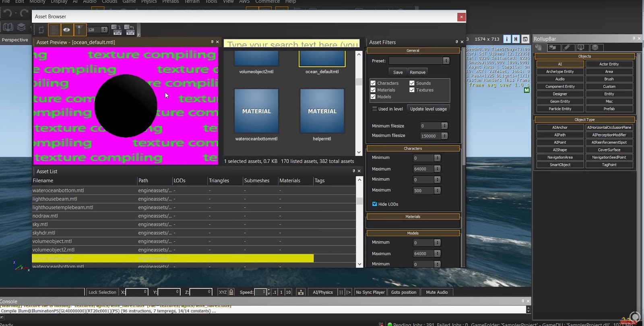Click the green M marker in viewport

(526, 90)
